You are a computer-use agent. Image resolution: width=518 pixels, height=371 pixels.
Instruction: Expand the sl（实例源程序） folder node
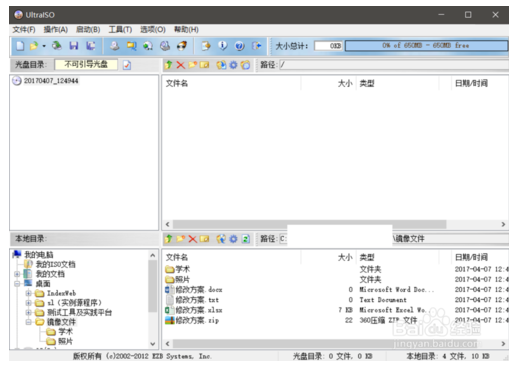[x=29, y=303]
